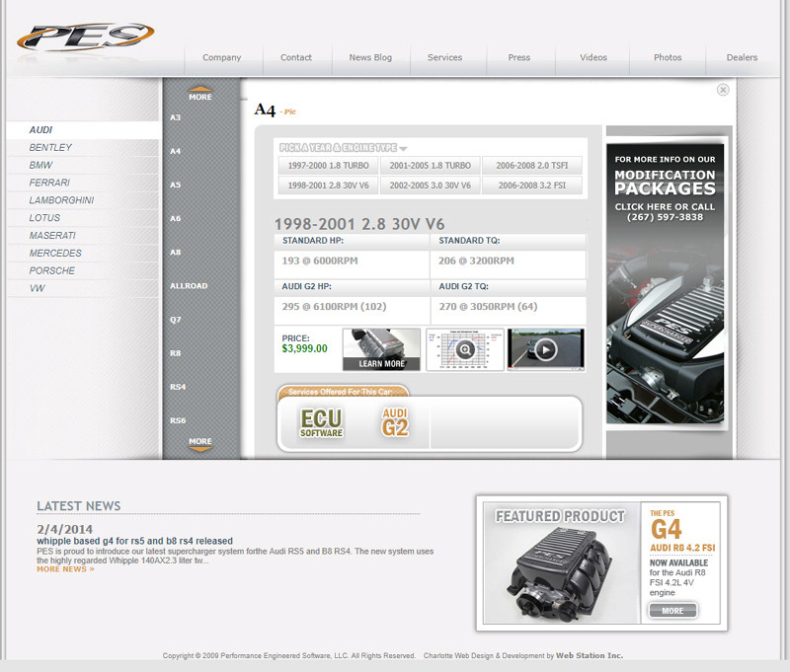Open the Modification Packages banner

point(665,283)
